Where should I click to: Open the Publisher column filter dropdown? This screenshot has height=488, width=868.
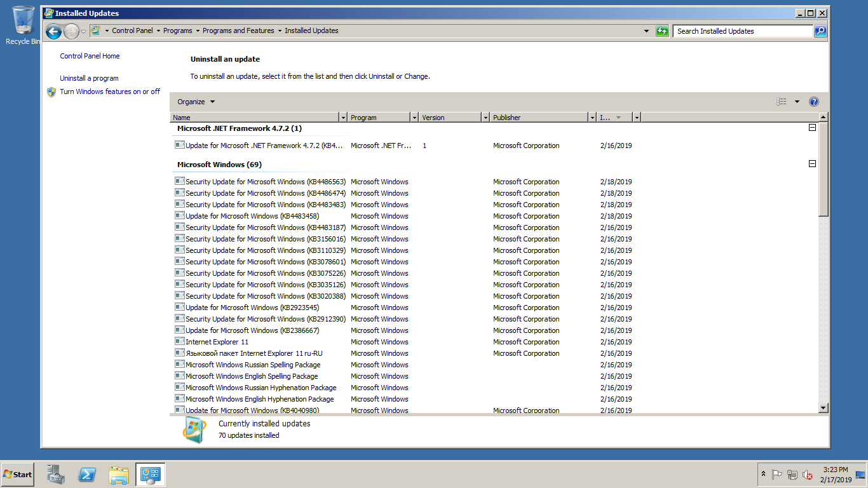[x=592, y=118]
